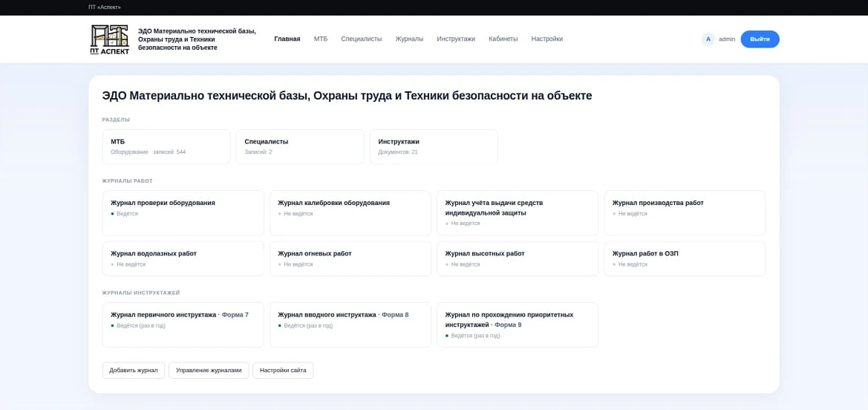The image size is (868, 410).
Task: Click the 'Записей: 2' text
Action: tap(258, 152)
